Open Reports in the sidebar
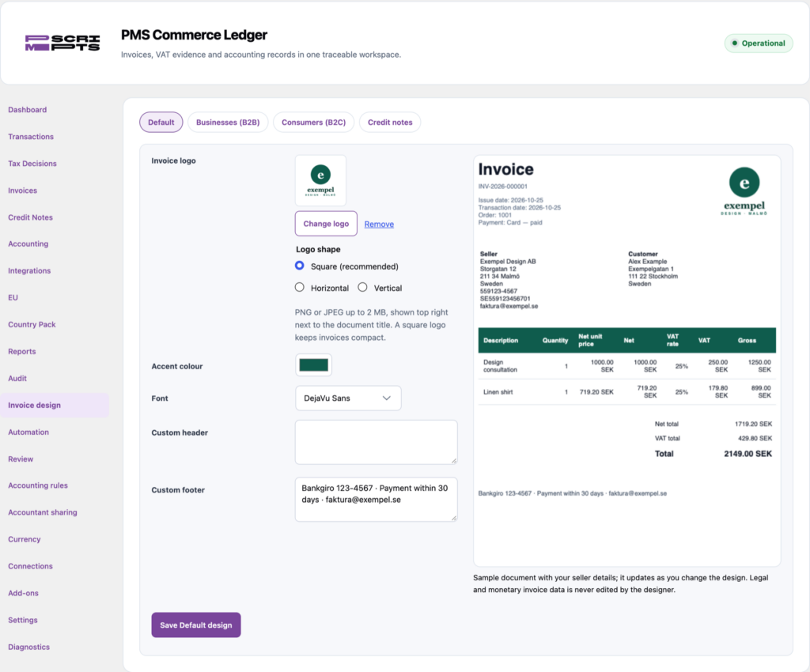 pyautogui.click(x=22, y=352)
